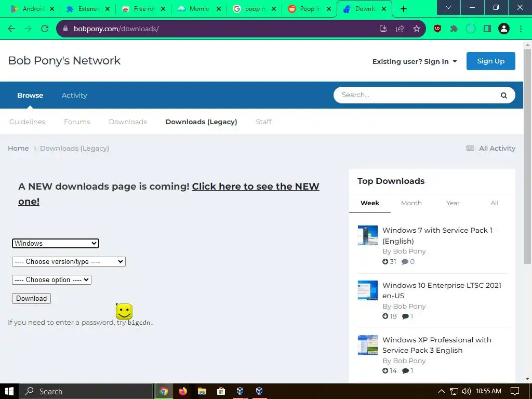The width and height of the screenshot is (532, 399).
Task: Open the Choose option dropdown
Action: [x=51, y=280]
